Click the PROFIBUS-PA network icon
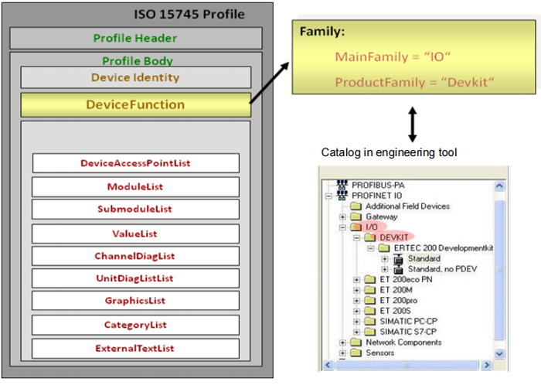 (x=341, y=186)
